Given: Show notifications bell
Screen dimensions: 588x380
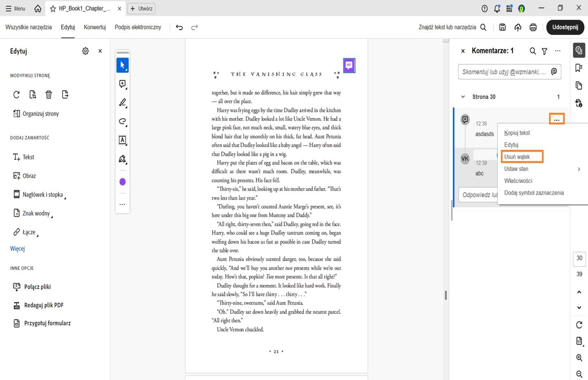Looking at the screenshot, I should 497,9.
